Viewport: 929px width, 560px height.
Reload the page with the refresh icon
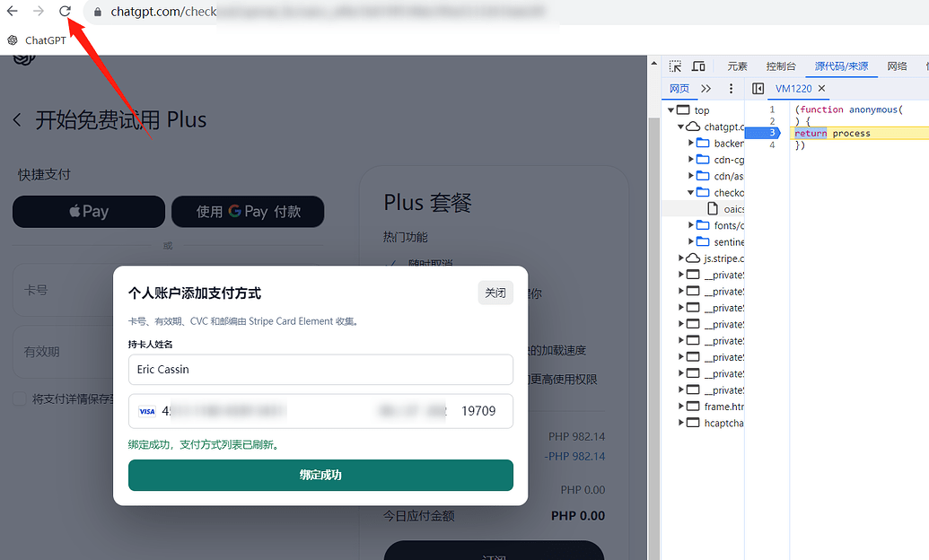[66, 12]
